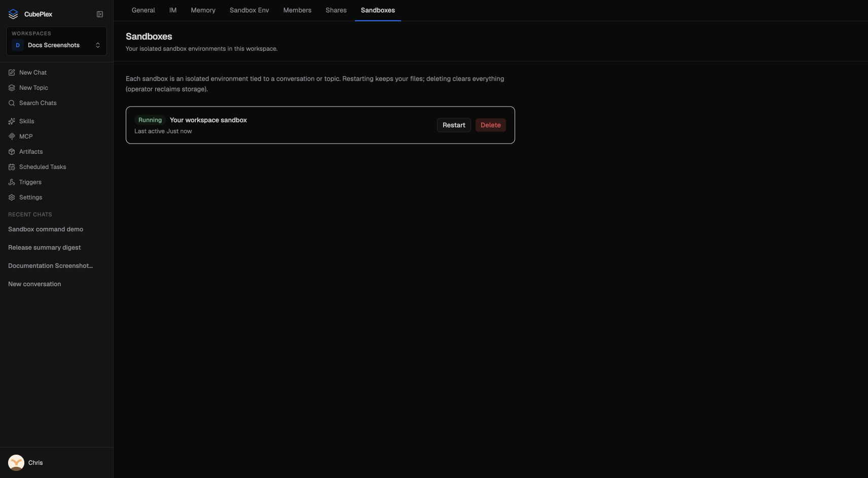Click the Triggers webhook icon
Viewport: 868px width, 478px height.
[x=12, y=182]
